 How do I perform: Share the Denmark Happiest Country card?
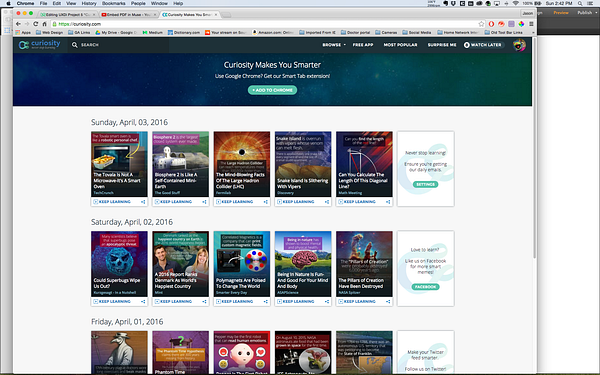pyautogui.click(x=204, y=302)
